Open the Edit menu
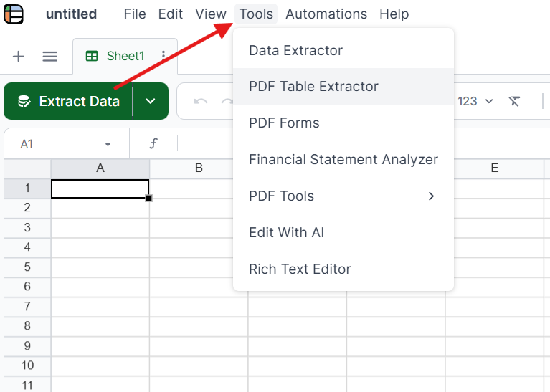Image resolution: width=550 pixels, height=392 pixels. (x=170, y=14)
